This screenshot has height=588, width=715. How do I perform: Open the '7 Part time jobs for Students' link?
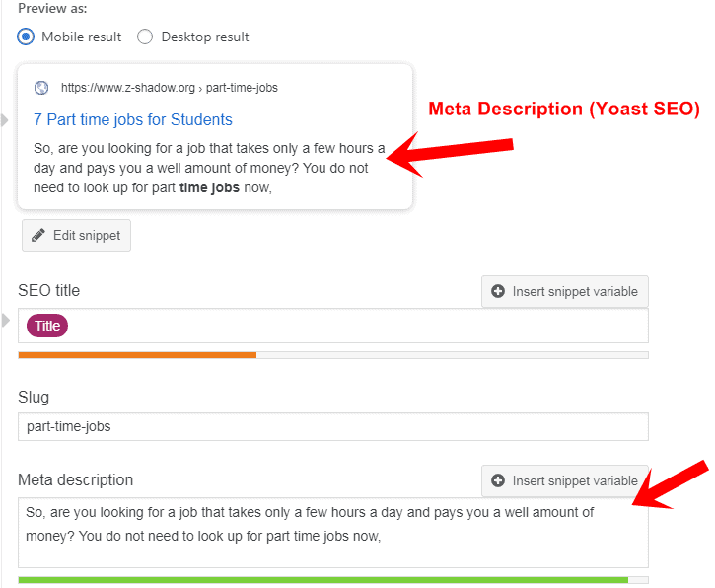133,119
